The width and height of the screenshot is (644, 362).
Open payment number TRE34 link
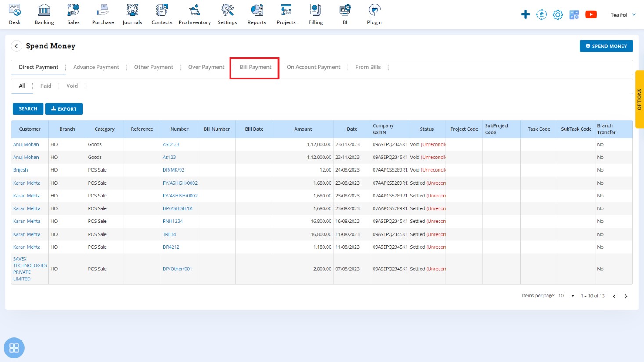click(x=169, y=234)
